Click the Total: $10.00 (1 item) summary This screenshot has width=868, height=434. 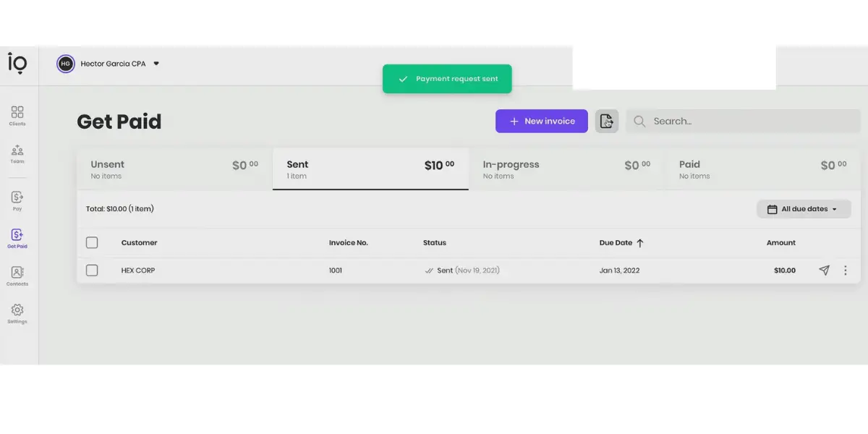(x=120, y=209)
